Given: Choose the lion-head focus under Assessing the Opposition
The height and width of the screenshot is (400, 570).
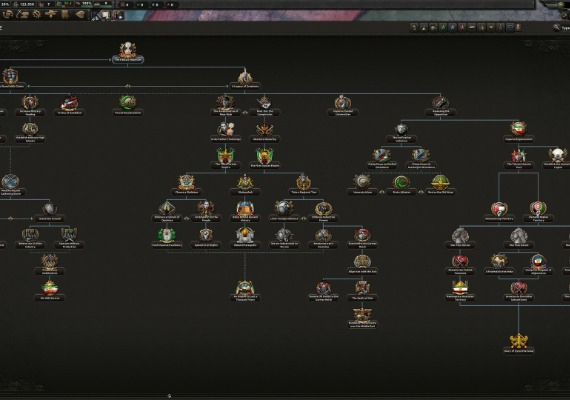Looking at the screenshot, I should tap(401, 132).
